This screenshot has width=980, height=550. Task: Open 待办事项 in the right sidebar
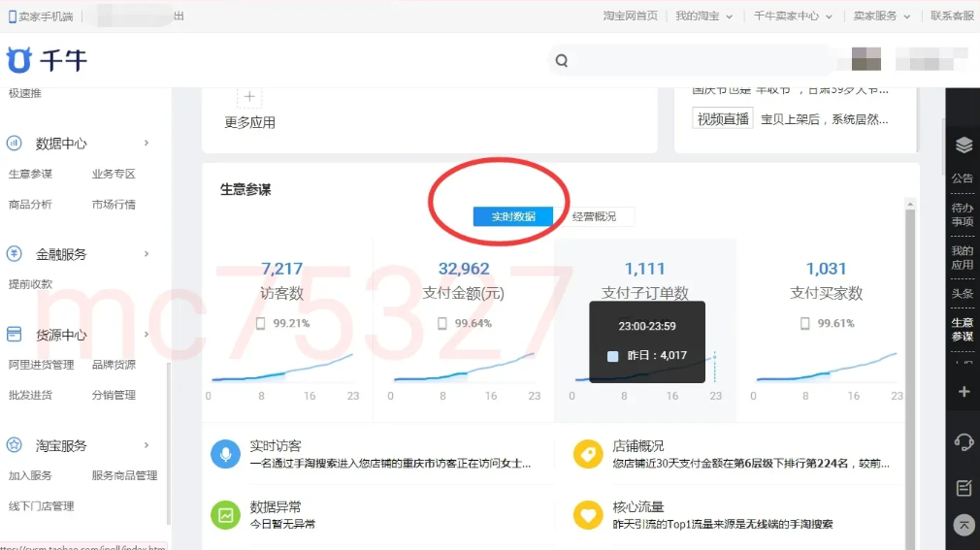[x=963, y=214]
